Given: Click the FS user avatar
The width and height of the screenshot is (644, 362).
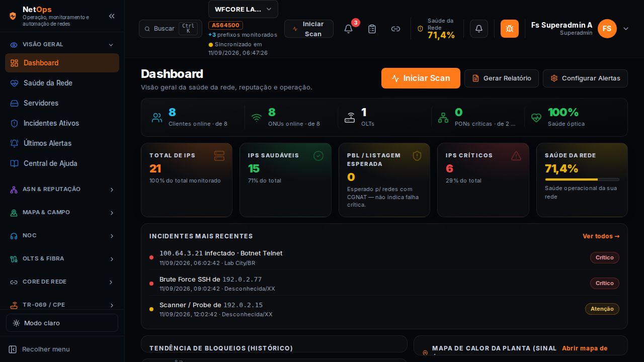Looking at the screenshot, I should (x=607, y=29).
